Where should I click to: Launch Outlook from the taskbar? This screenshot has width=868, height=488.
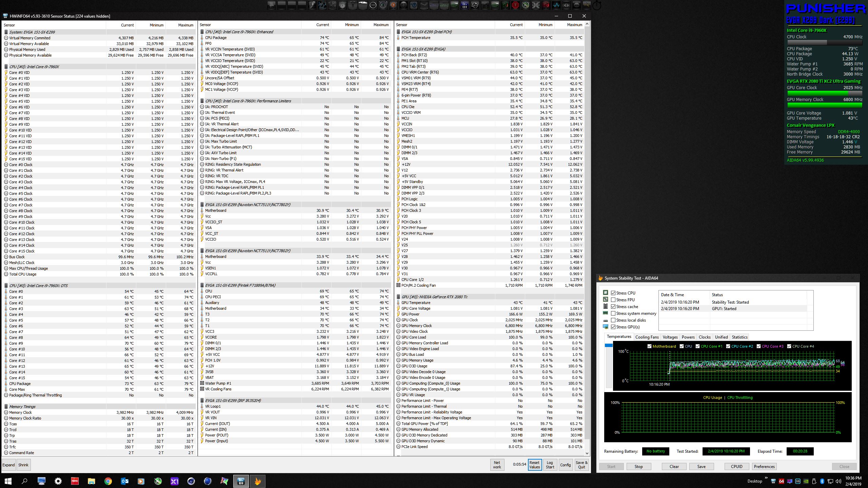coord(124,481)
